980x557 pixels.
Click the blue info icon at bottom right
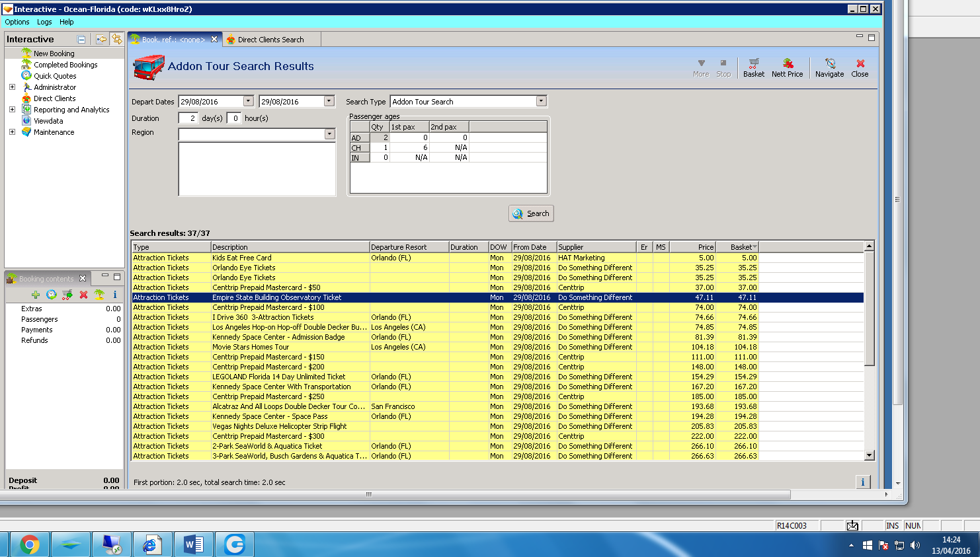862,482
